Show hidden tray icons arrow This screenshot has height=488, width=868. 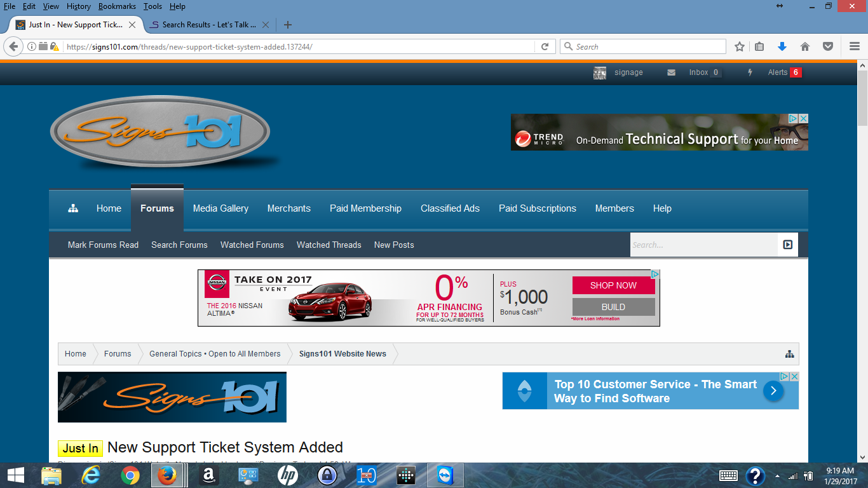click(778, 476)
